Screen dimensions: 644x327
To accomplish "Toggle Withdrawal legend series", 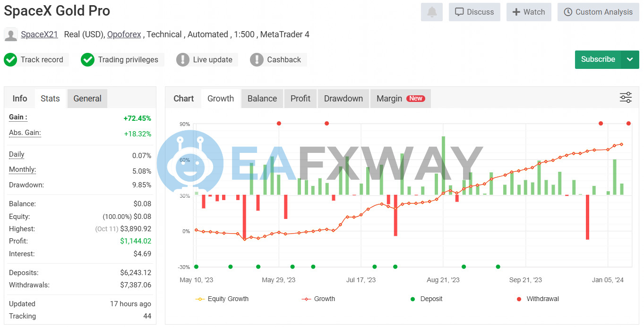I will 538,299.
